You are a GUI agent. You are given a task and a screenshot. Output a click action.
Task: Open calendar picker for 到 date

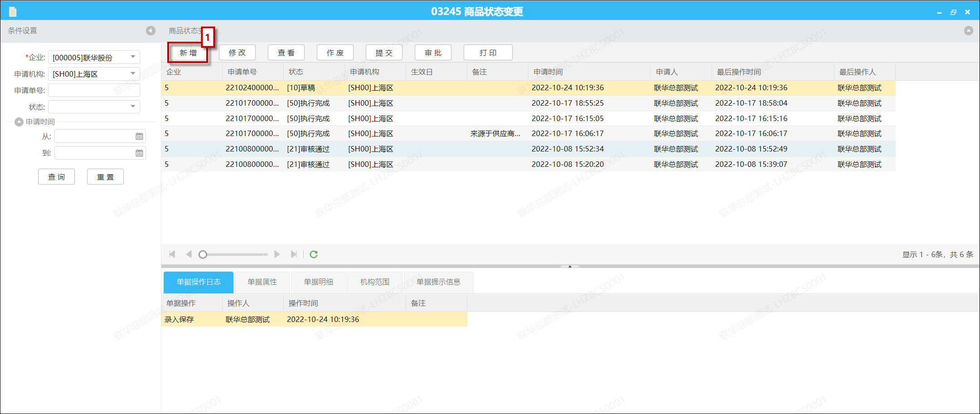[x=139, y=153]
